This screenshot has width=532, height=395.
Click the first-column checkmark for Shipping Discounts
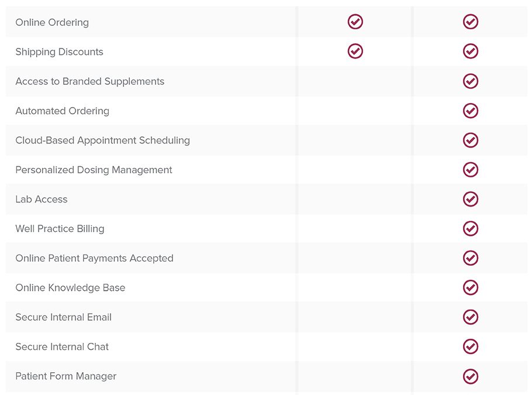(355, 51)
